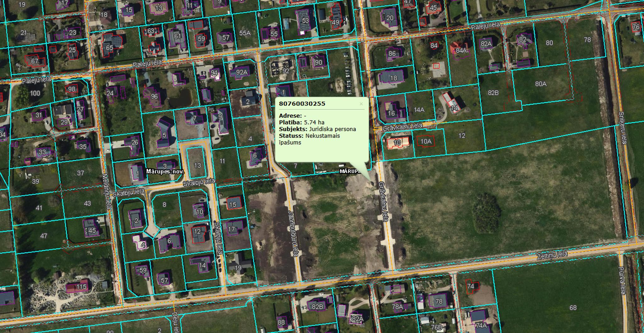Click the Mārupes nov. map label

[x=165, y=172]
